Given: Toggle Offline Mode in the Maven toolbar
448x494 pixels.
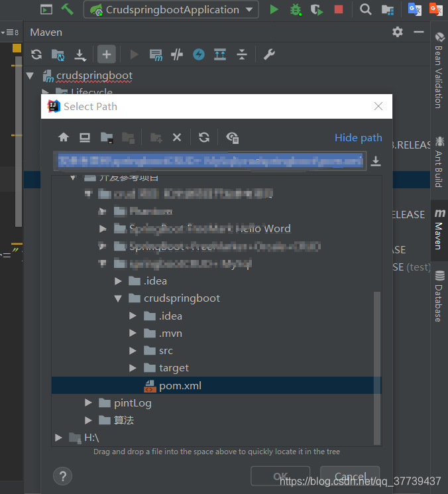Looking at the screenshot, I should 177,55.
